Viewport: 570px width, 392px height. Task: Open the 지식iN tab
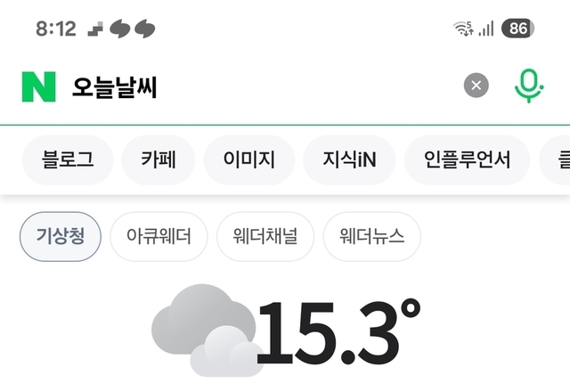click(x=349, y=160)
